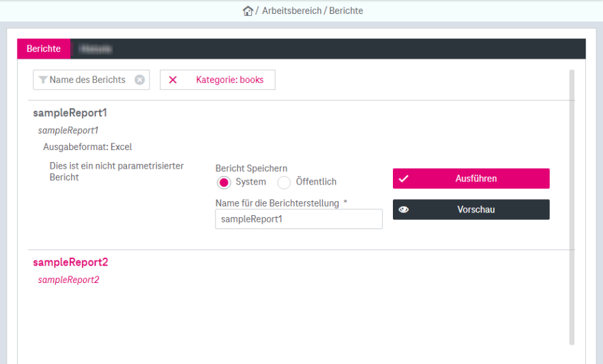Click the vertical scrollbar of the report list
603x364 pixels.
coord(572,206)
